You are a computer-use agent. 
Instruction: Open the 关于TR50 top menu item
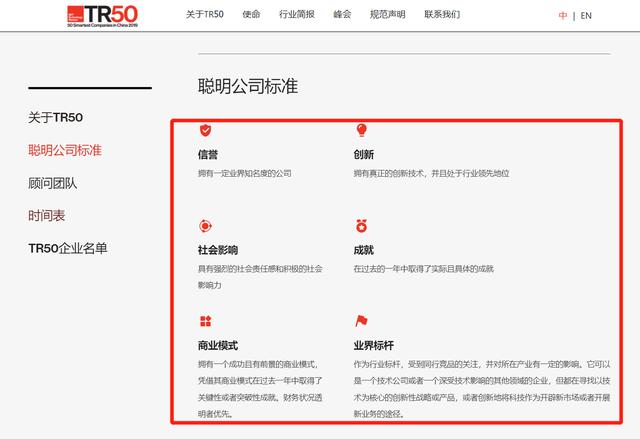204,15
